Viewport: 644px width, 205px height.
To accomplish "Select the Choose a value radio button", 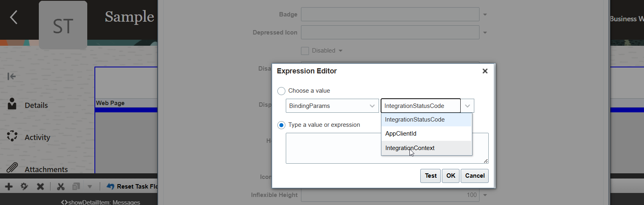I will [281, 91].
